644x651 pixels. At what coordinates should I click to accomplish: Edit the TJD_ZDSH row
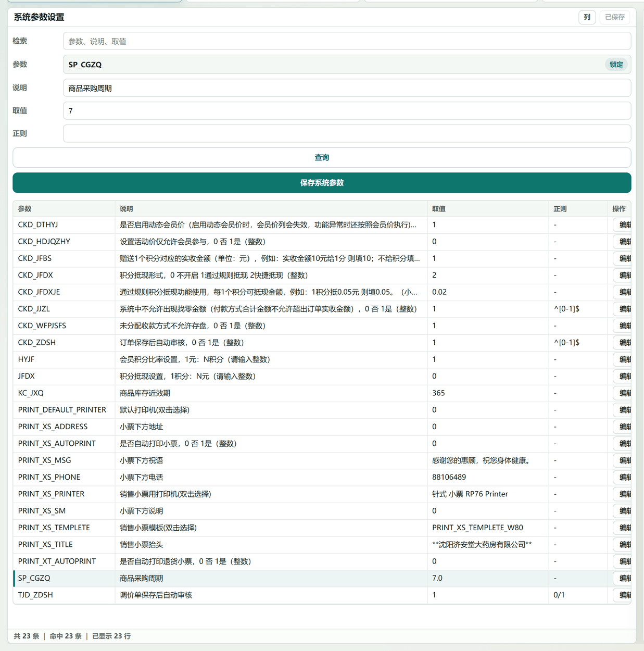tap(622, 595)
